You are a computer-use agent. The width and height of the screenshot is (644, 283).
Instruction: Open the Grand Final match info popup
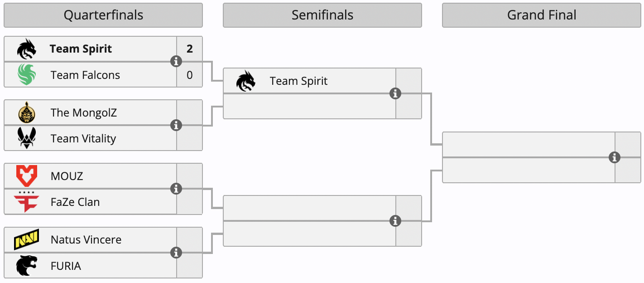(x=615, y=157)
